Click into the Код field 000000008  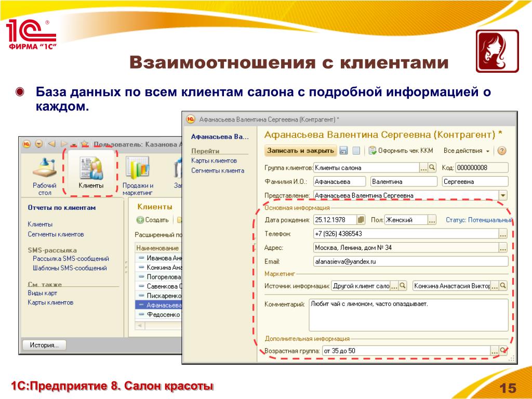click(482, 168)
